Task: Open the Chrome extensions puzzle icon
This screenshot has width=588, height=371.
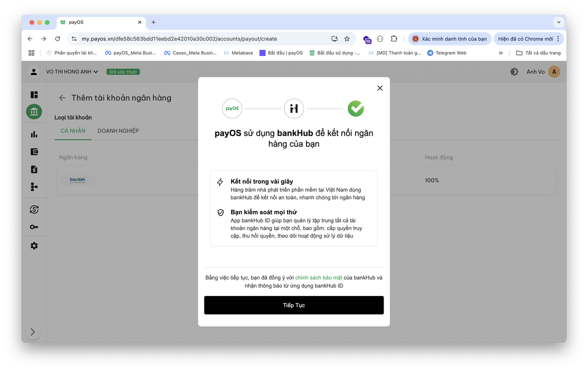Action: pyautogui.click(x=394, y=39)
